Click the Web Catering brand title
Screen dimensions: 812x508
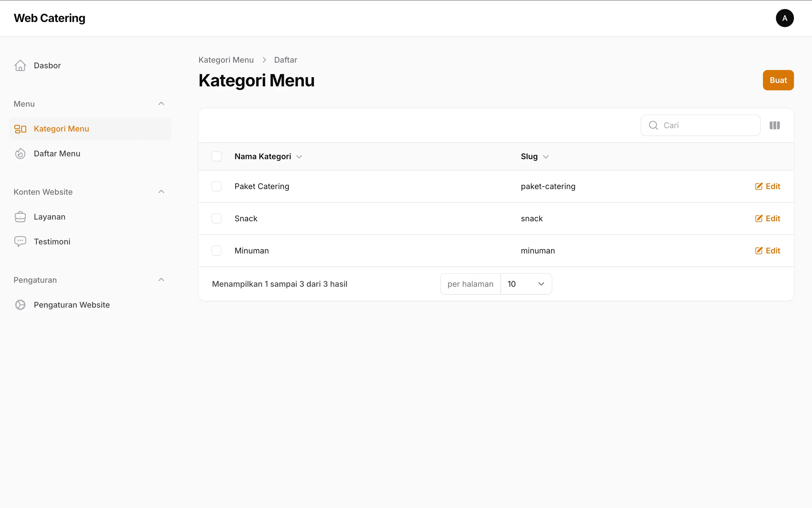tap(49, 18)
